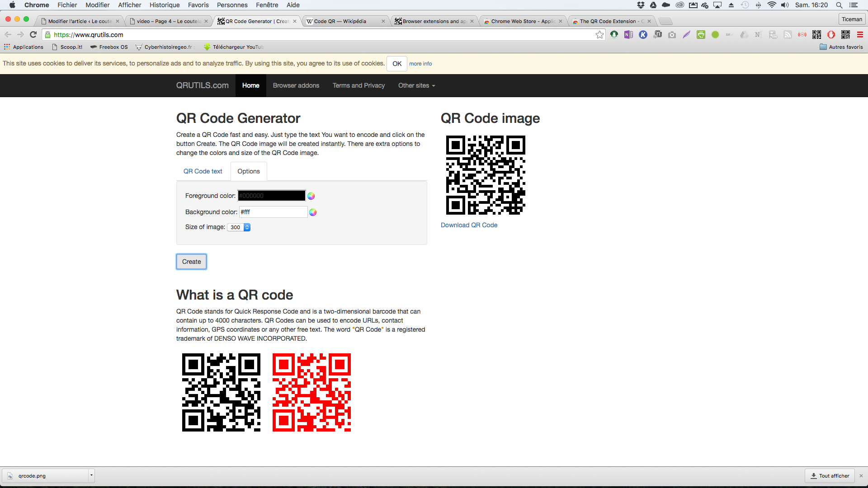This screenshot has width=868, height=488.
Task: Click the green printer extension icon
Action: [x=701, y=35]
